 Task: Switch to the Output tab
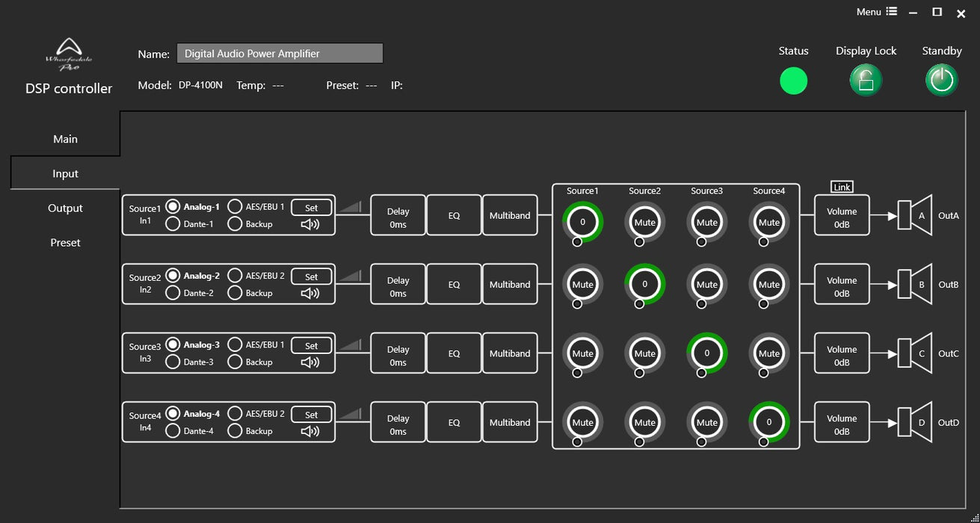tap(65, 208)
